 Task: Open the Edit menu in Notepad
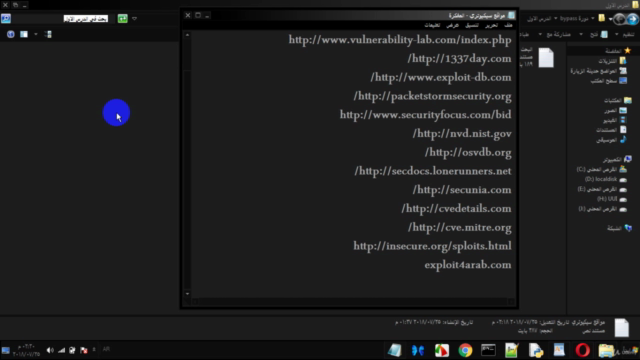point(491,25)
